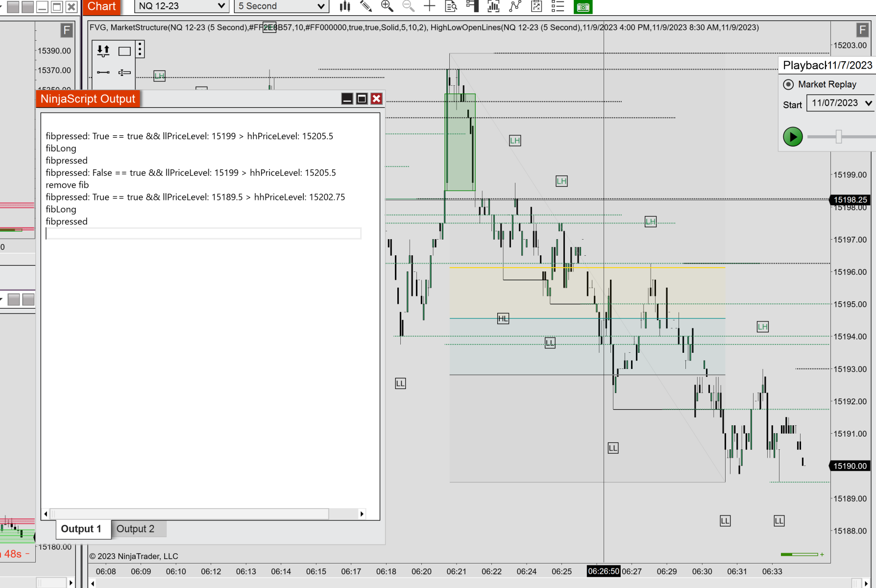Open the strategies icon in toolbar

pos(515,6)
